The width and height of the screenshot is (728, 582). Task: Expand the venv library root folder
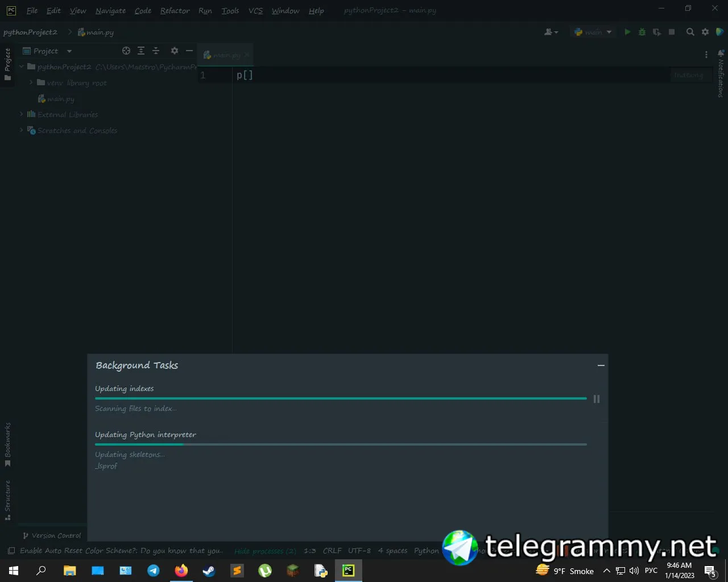pos(31,82)
